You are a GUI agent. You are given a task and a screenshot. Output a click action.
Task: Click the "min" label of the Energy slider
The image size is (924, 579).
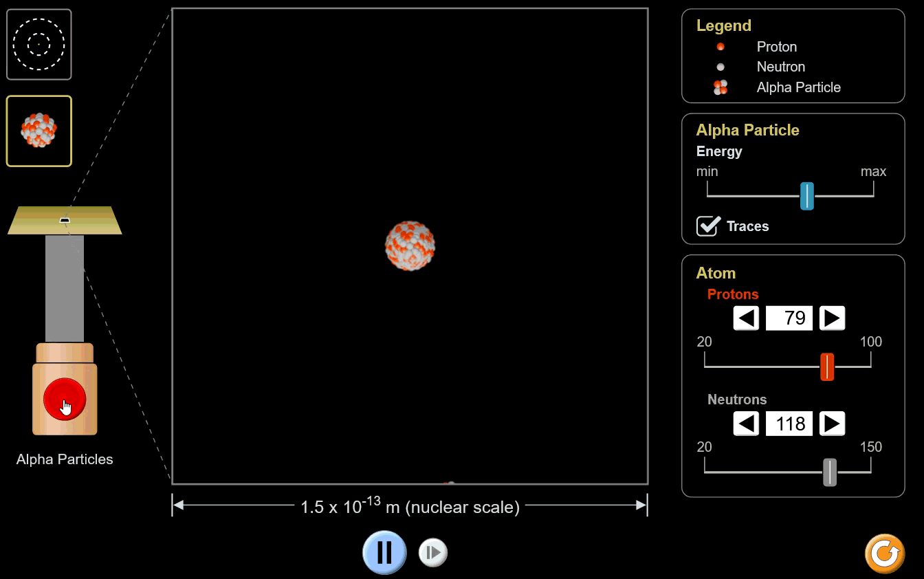[x=707, y=171]
